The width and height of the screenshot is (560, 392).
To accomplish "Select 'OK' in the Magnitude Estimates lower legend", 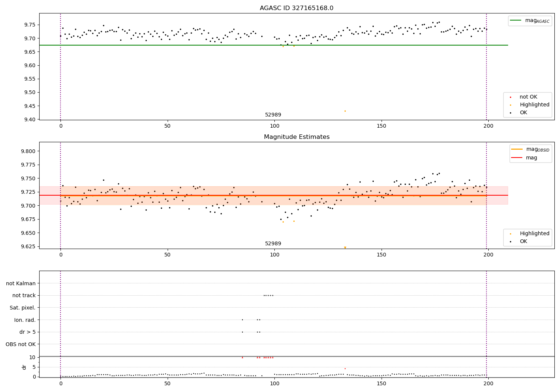I will (523, 242).
